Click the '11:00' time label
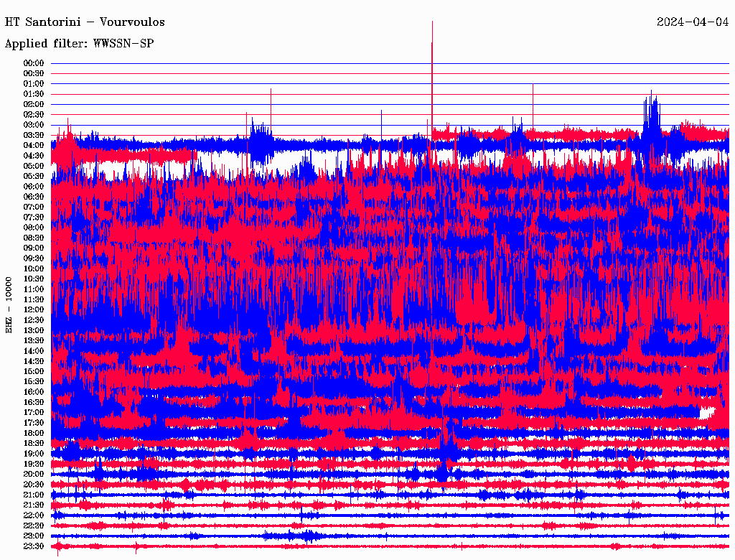735x560 pixels. (x=34, y=289)
